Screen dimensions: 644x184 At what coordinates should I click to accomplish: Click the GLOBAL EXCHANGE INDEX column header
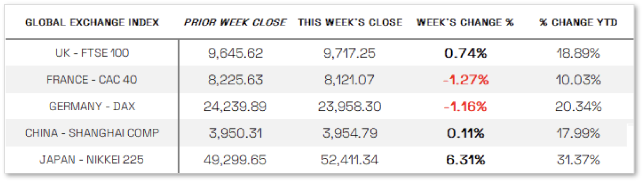[x=92, y=22]
